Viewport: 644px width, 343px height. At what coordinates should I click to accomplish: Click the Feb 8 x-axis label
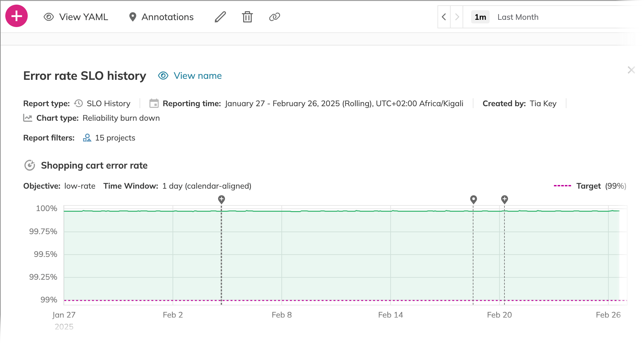(x=282, y=315)
